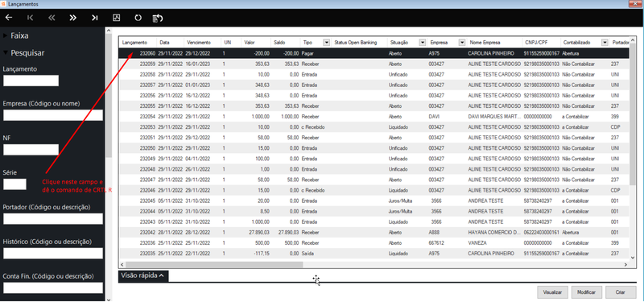The image size is (644, 302).
Task: Click the right scroll arrow of horizontal scrollbar
Action: click(626, 265)
